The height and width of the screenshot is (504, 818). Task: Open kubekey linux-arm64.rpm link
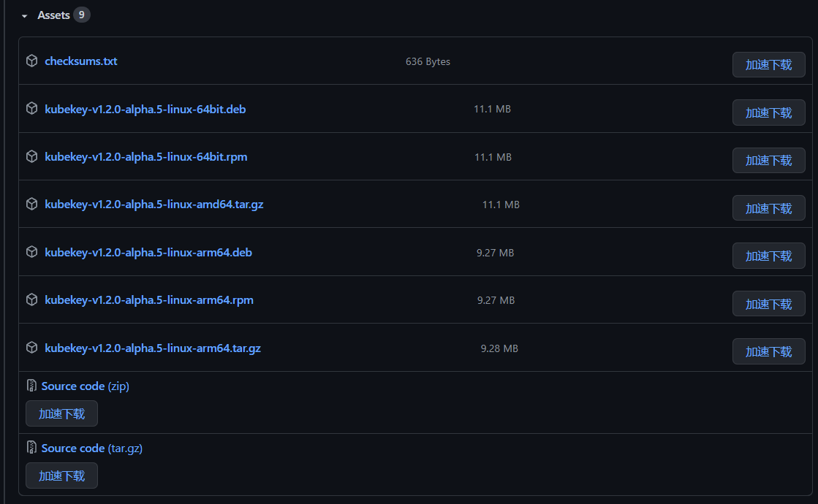pos(148,300)
